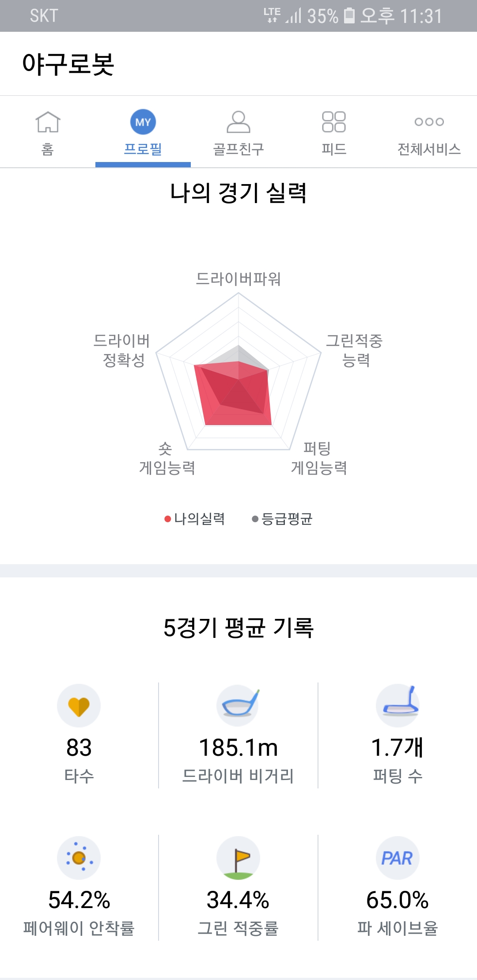Open the Feed grid icon
The height and width of the screenshot is (980, 477).
[x=334, y=122]
